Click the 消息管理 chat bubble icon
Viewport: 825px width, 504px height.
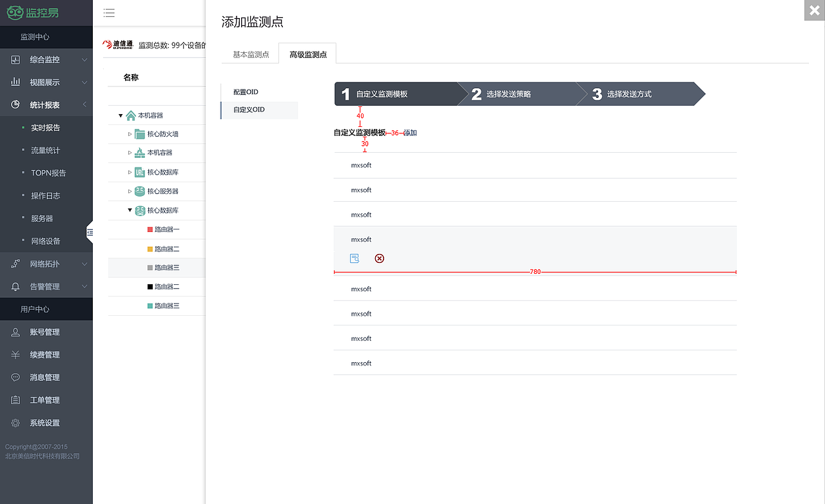click(15, 377)
